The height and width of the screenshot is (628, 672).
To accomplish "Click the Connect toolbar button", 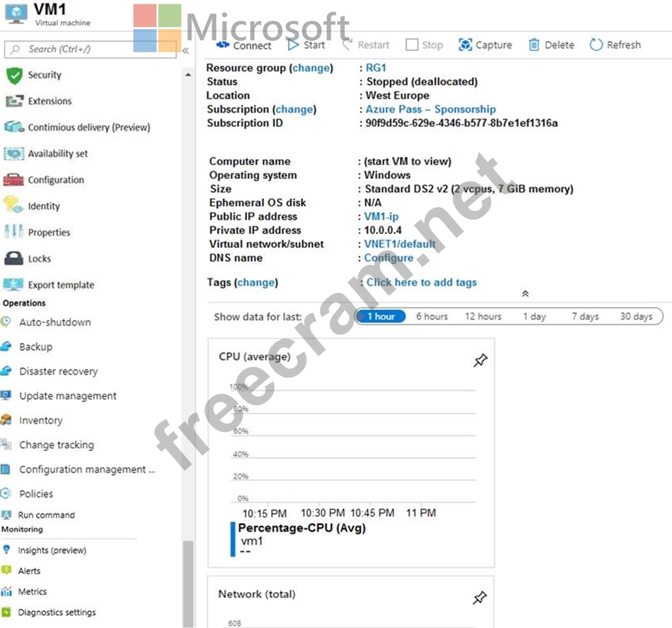I will 244,45.
